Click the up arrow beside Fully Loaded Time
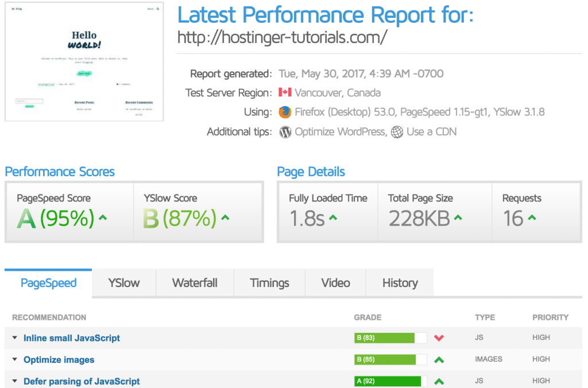The height and width of the screenshot is (388, 588). click(x=333, y=217)
